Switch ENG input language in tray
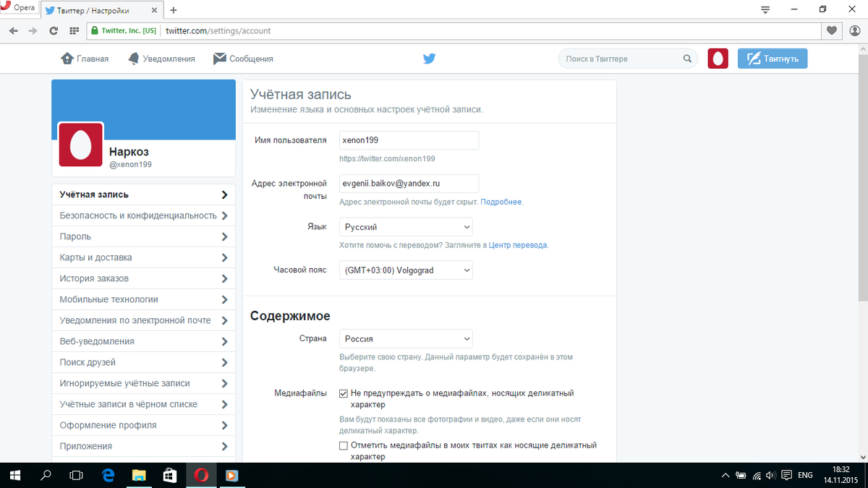 805,475
